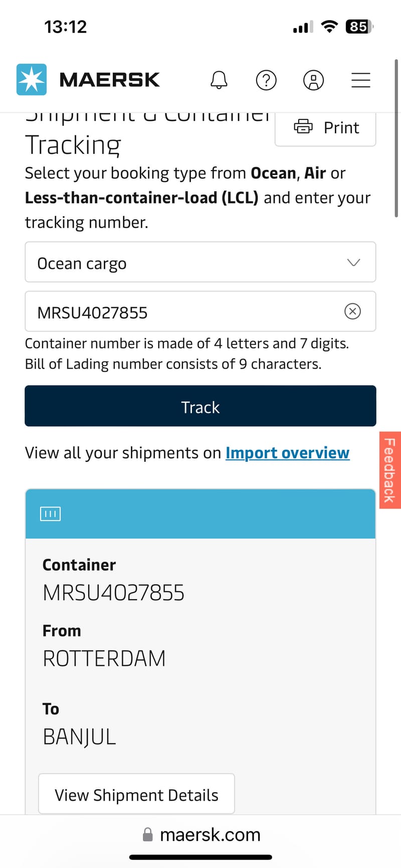This screenshot has width=401, height=868.
Task: Open the Feedback side tab
Action: click(390, 470)
